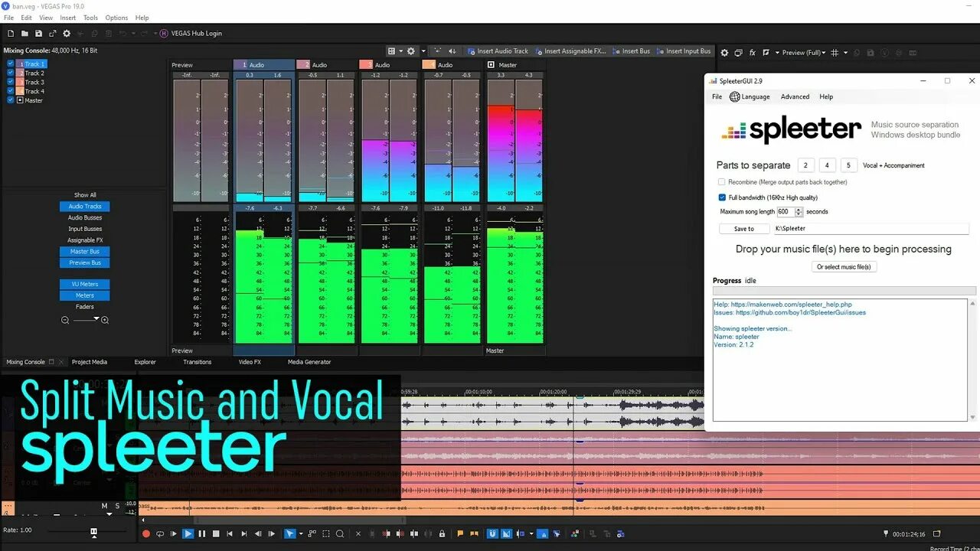Click Insert Input Bus button

point(684,51)
